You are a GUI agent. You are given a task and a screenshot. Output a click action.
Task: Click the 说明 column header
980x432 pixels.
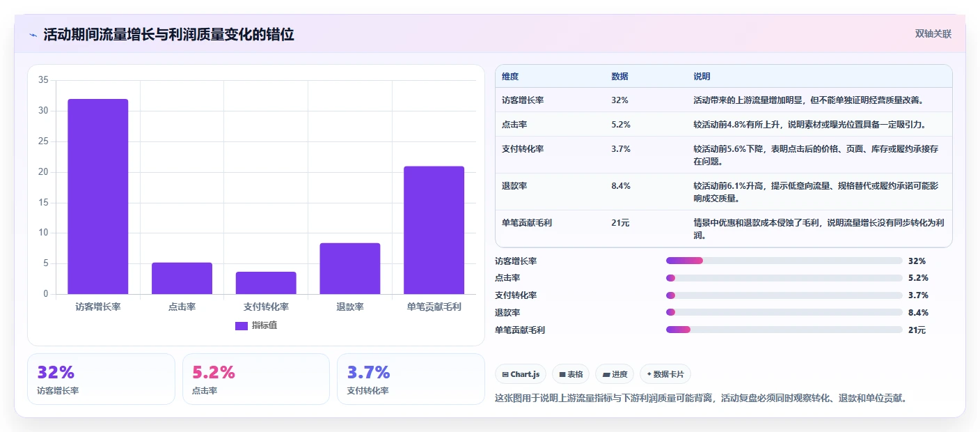pyautogui.click(x=702, y=77)
